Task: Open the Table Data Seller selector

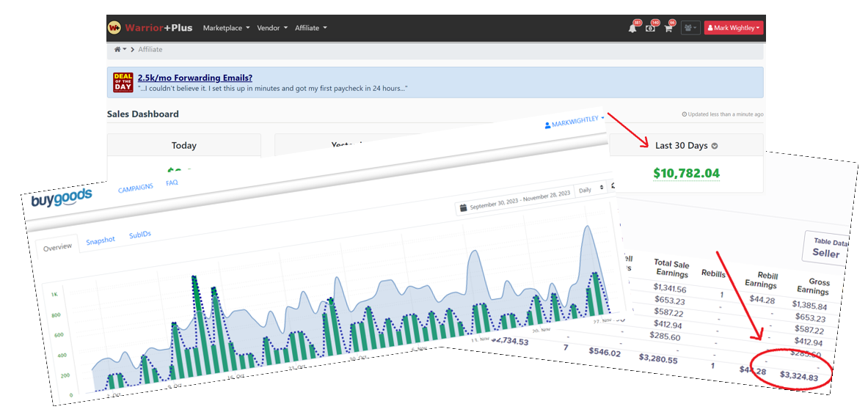Action: [x=826, y=248]
